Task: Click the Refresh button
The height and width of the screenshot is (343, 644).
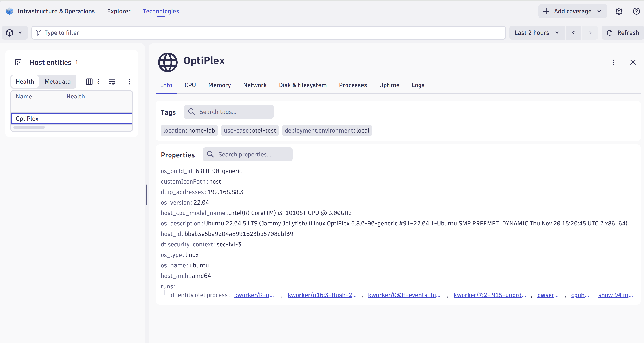Action: pos(622,32)
